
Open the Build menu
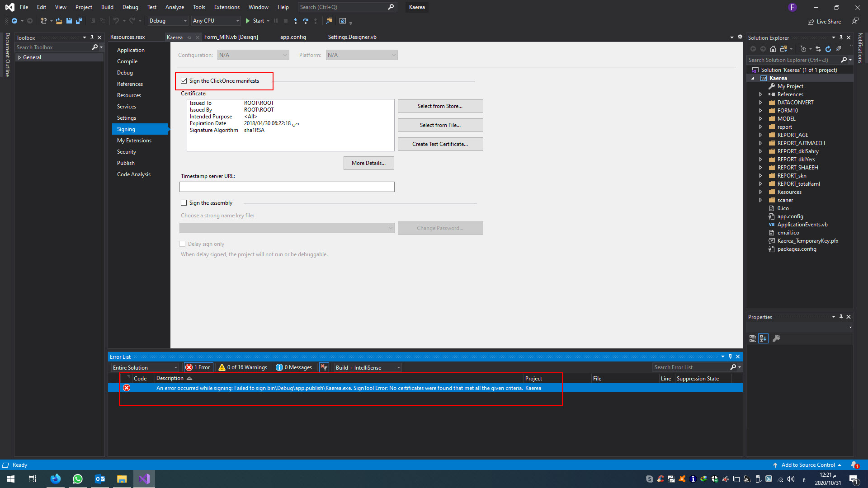coord(107,7)
